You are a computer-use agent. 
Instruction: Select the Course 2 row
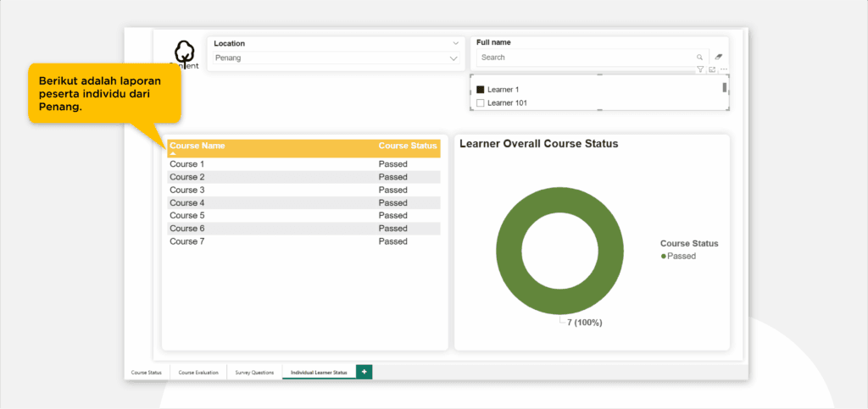tap(304, 177)
